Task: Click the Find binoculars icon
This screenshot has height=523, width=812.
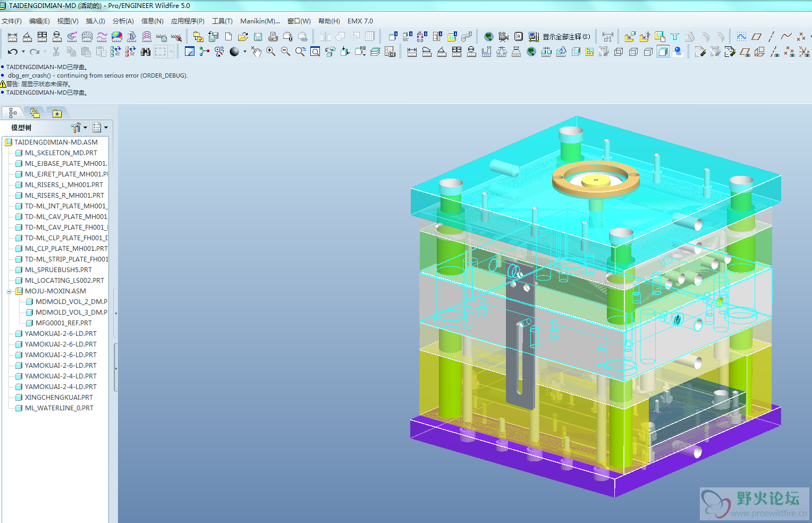Action: [145, 52]
